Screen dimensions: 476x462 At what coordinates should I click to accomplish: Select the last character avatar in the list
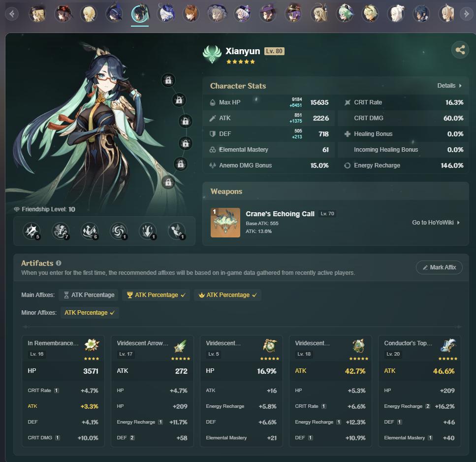447,14
